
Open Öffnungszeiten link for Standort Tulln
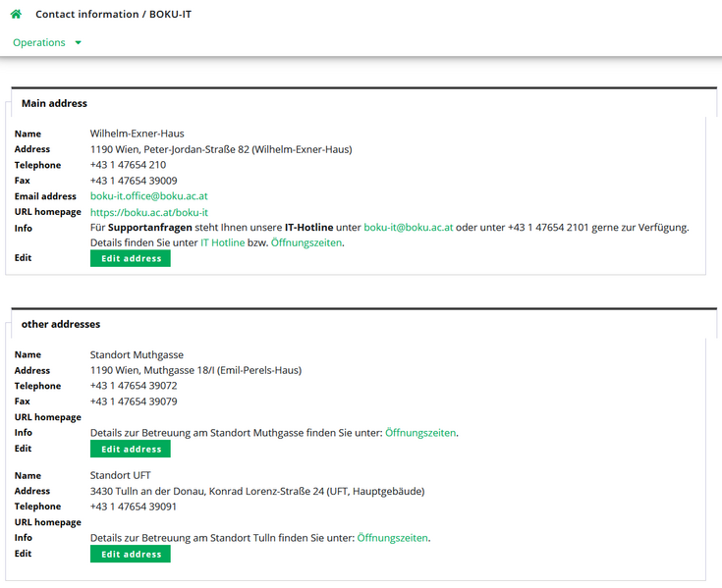(x=392, y=537)
